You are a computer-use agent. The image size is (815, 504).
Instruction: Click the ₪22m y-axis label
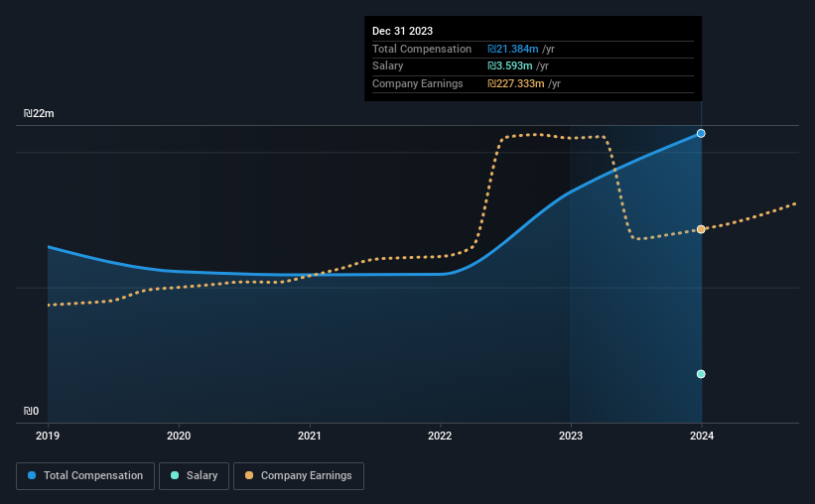tap(39, 113)
